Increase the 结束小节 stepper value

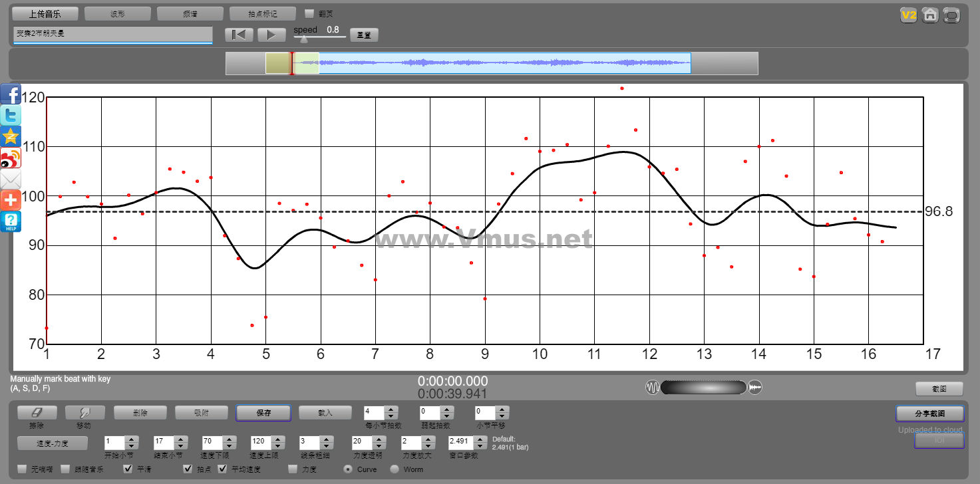pyautogui.click(x=180, y=439)
